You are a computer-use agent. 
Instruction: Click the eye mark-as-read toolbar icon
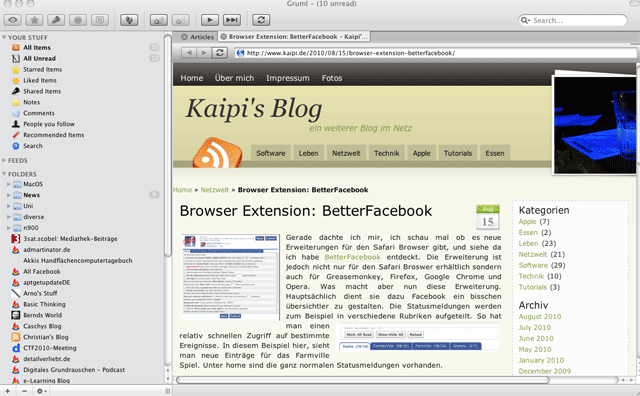13,20
